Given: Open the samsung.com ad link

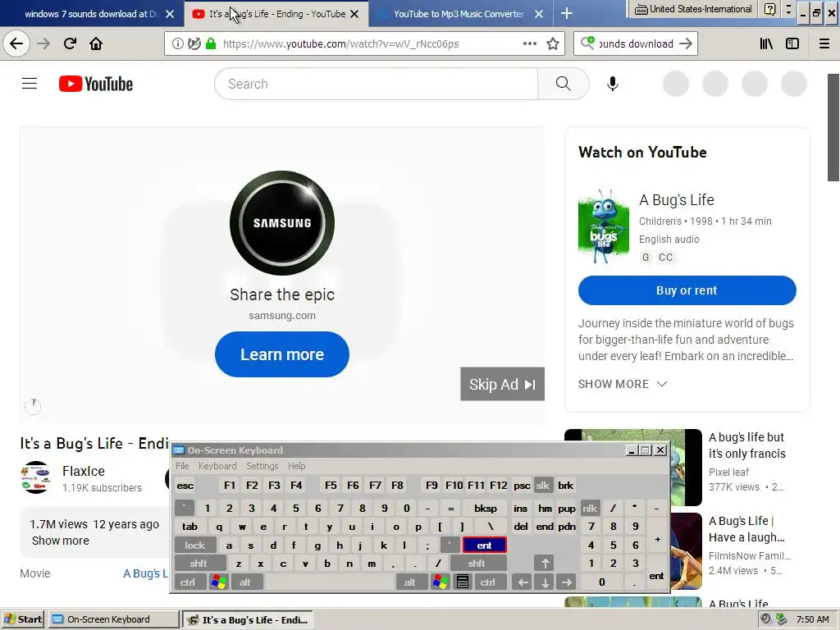Looking at the screenshot, I should [282, 316].
